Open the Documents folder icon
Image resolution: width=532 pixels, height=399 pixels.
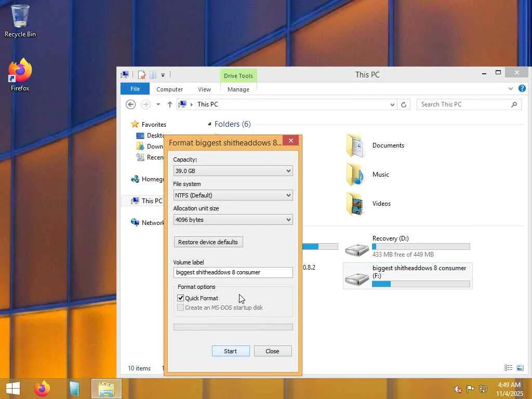coord(355,145)
